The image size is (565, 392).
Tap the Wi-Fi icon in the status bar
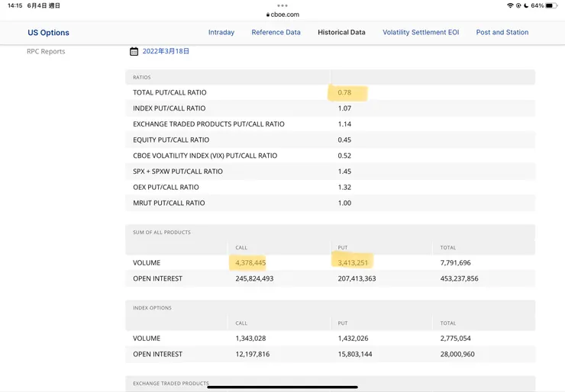(510, 5)
